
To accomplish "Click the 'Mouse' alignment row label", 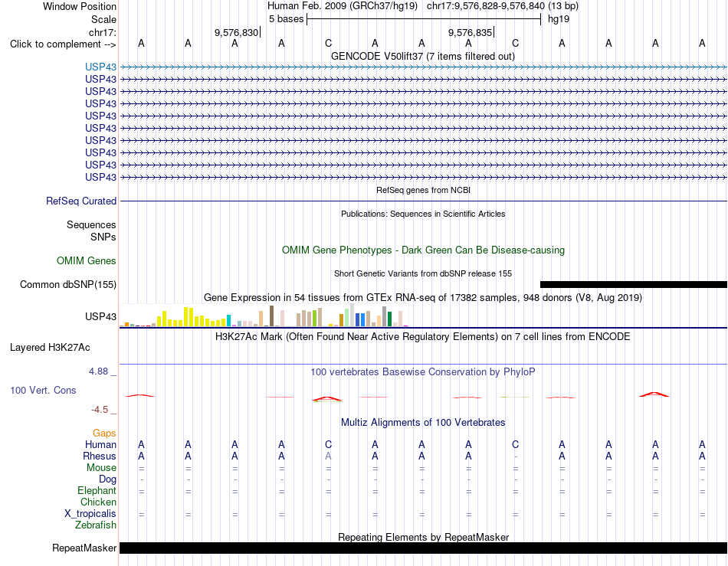I will point(101,468).
